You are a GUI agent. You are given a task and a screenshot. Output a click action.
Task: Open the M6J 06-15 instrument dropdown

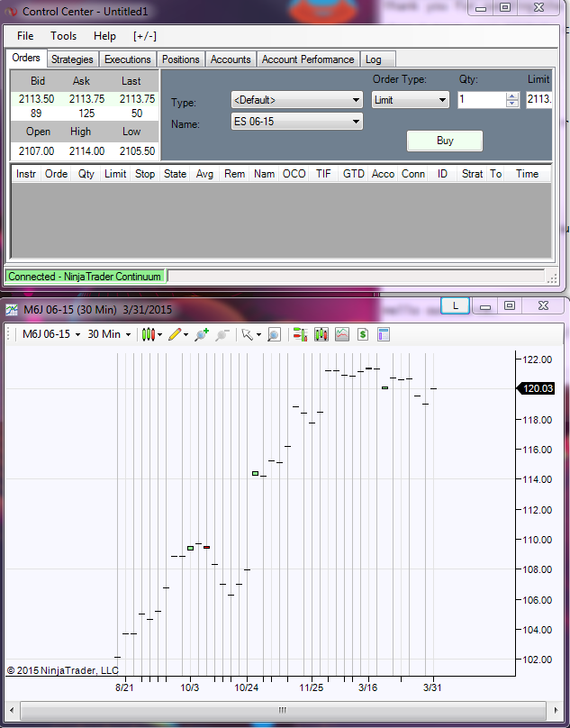point(51,334)
